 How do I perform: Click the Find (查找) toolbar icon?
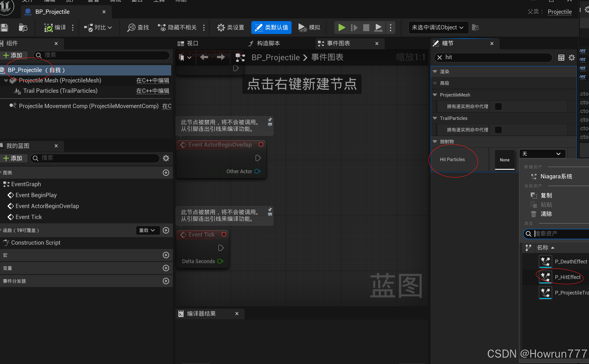click(131, 28)
